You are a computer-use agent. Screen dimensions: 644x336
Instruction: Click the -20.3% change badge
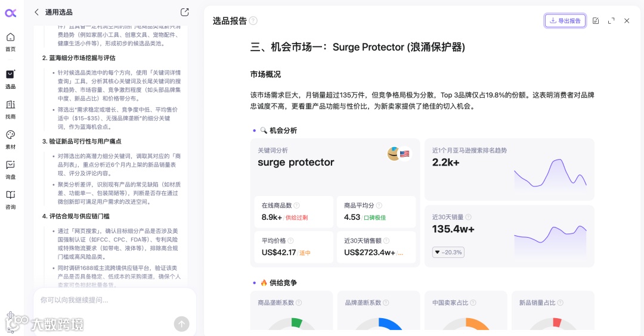tap(448, 253)
